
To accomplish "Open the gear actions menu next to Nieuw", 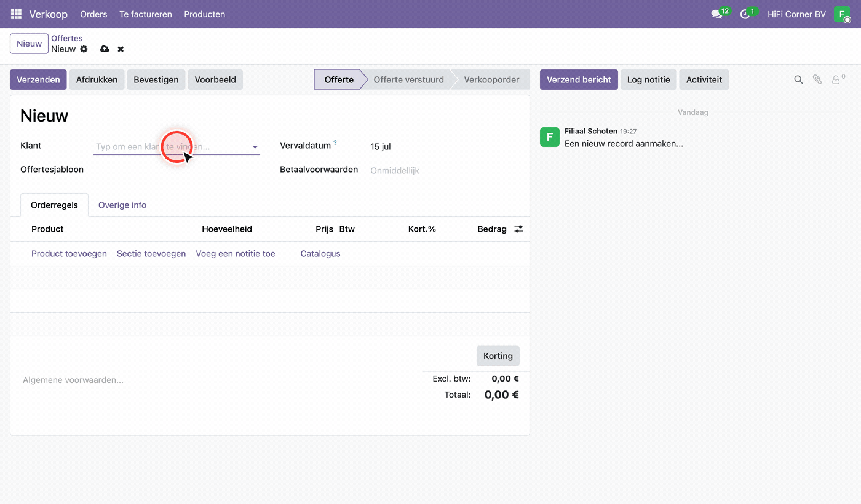I will [84, 49].
